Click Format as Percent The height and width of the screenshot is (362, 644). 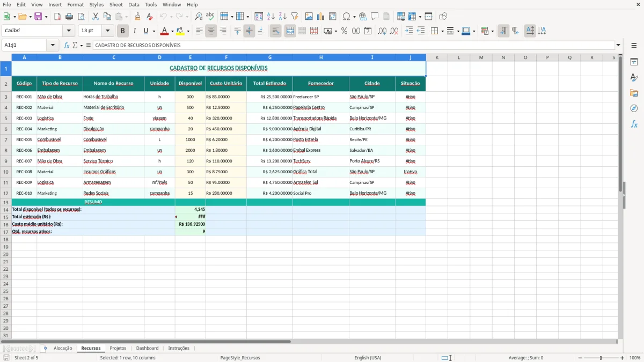point(344,31)
